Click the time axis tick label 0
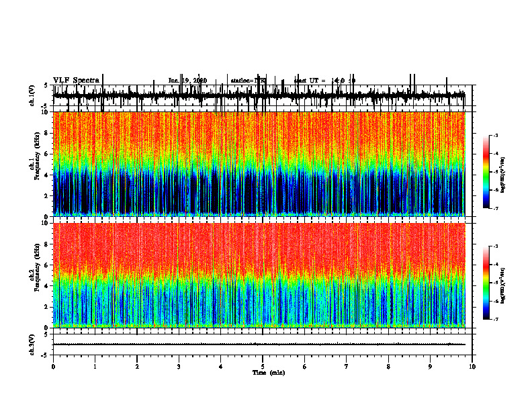The image size is (532, 411). click(53, 367)
